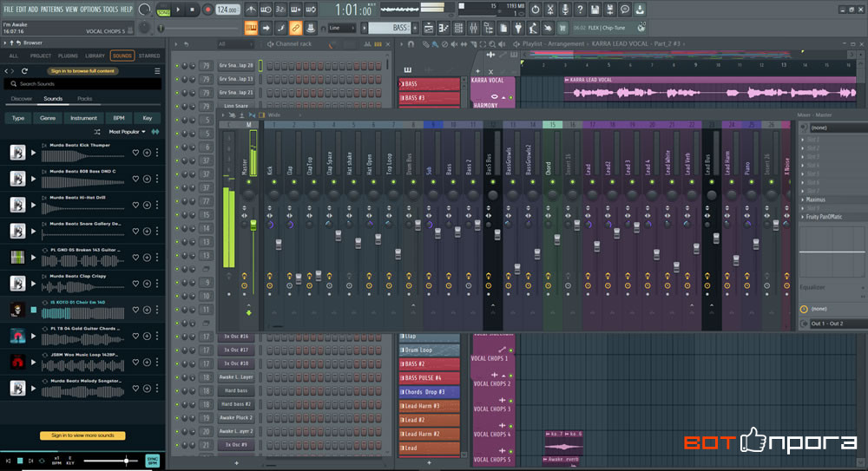868x471 pixels.
Task: Open the hamburger menu in sounds browser
Action: point(157,71)
